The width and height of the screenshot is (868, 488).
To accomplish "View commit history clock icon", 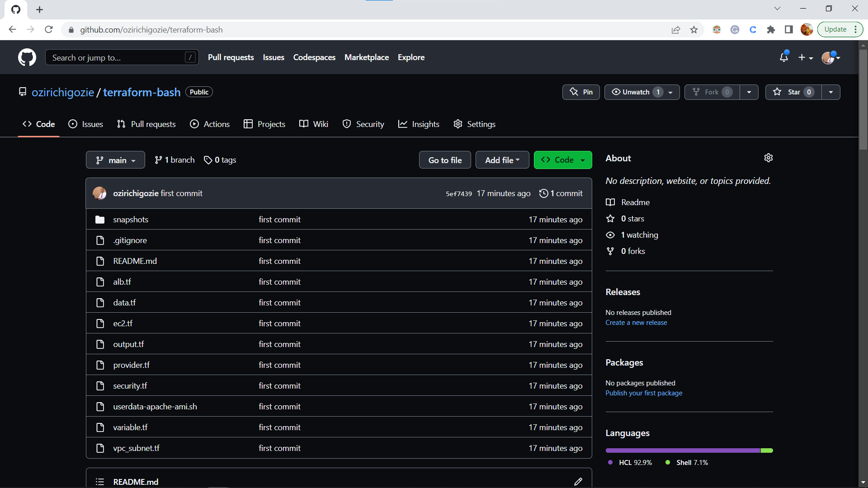I will click(x=543, y=193).
